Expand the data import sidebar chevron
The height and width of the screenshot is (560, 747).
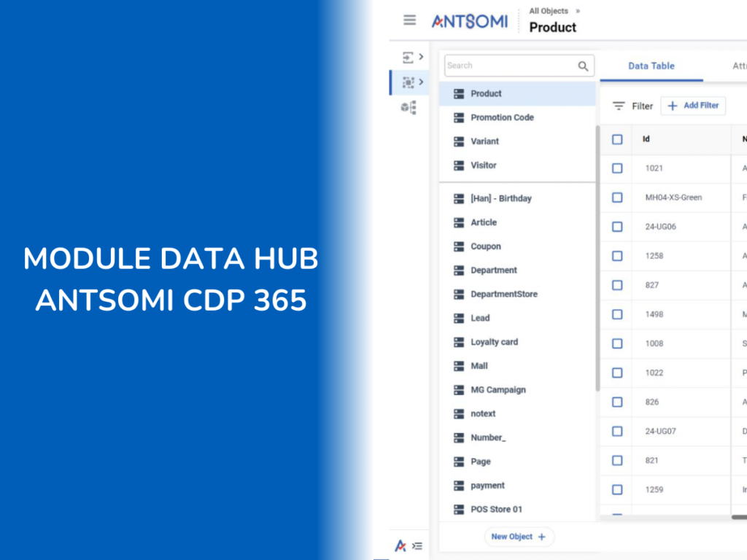(421, 57)
